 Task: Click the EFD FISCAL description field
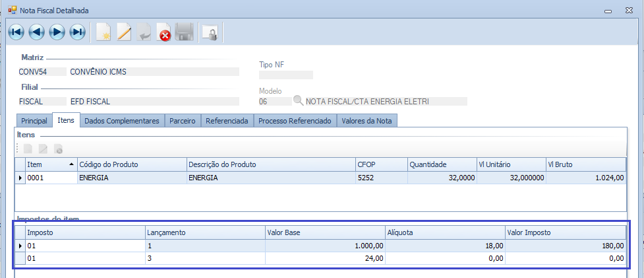click(154, 101)
